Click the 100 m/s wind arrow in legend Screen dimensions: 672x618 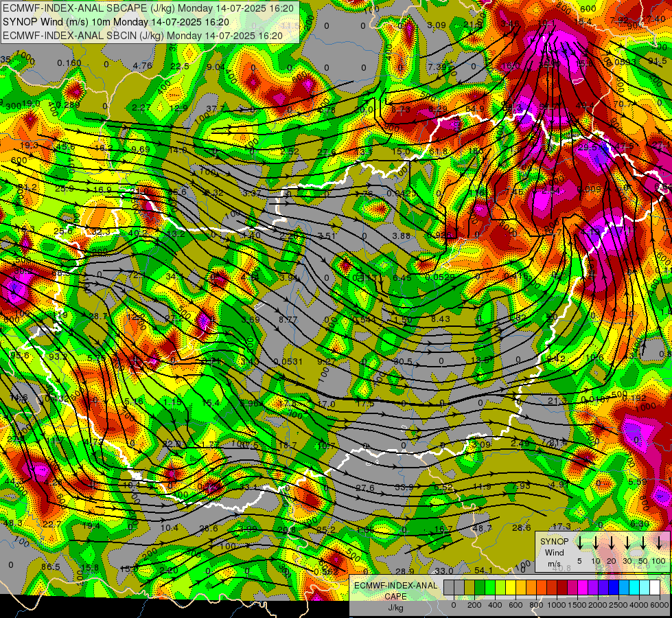[659, 543]
